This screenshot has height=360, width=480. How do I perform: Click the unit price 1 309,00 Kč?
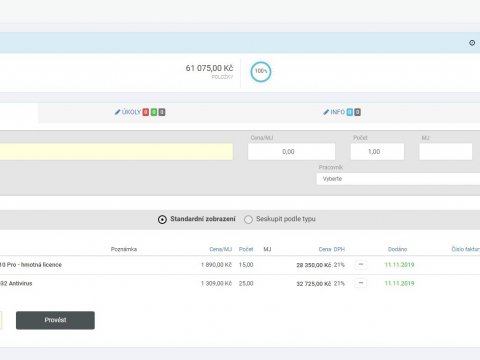[216, 283]
